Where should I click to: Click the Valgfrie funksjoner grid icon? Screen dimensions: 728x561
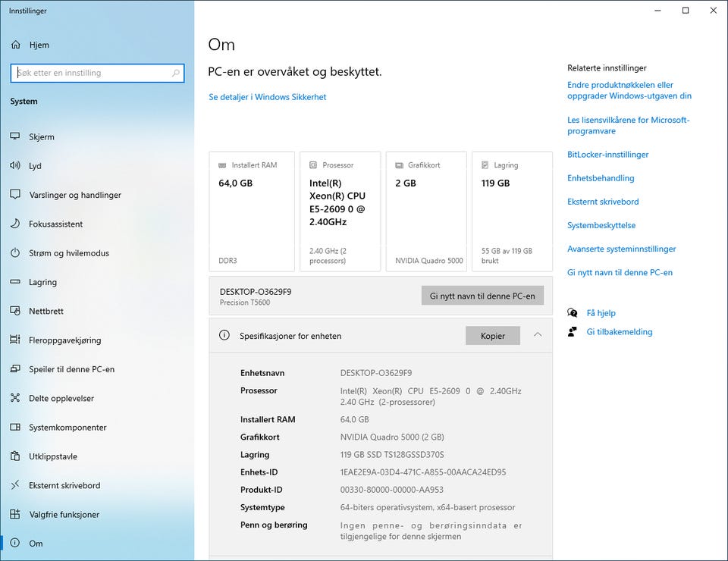[x=15, y=514]
